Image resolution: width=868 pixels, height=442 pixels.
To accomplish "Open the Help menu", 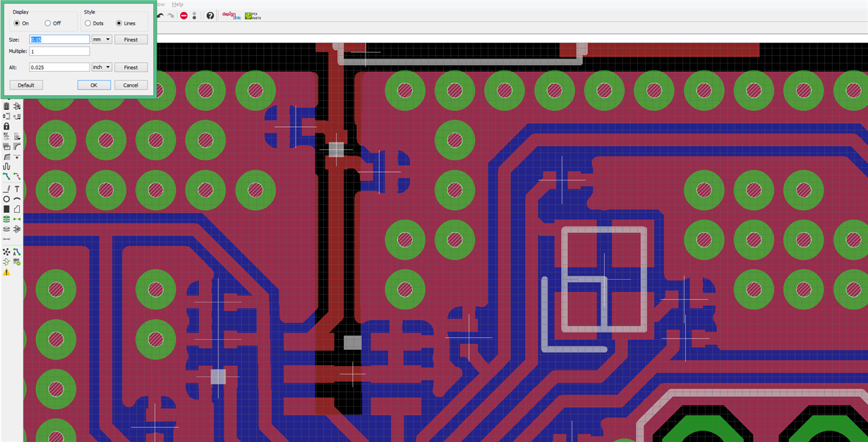I will tap(177, 4).
